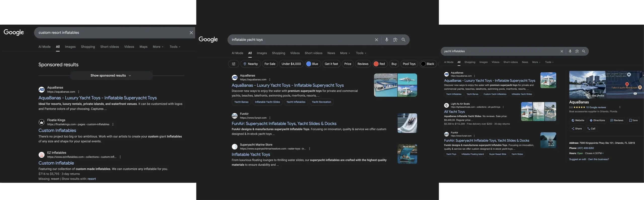Toggle the Nearby filter chip
The width and height of the screenshot is (644, 200).
pyautogui.click(x=250, y=64)
